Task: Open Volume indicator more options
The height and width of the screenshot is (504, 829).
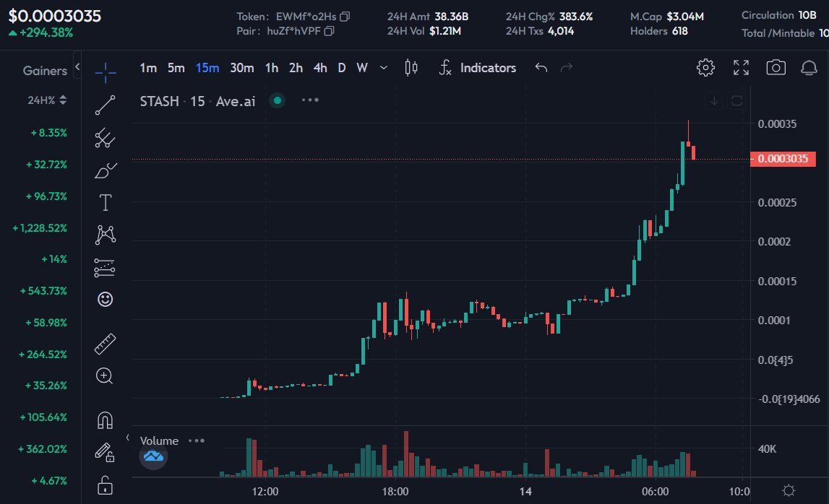Action: pyautogui.click(x=196, y=440)
